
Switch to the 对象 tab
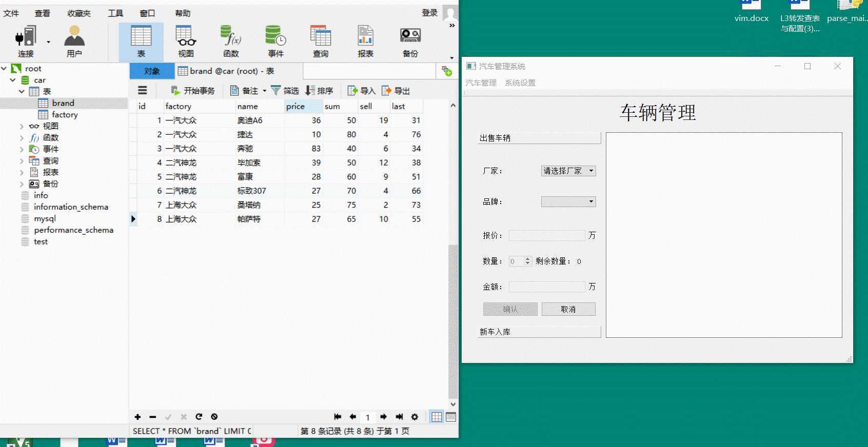152,71
